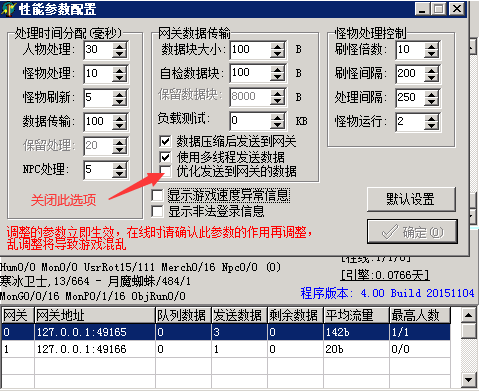Decrease 处理间隔 with spinner down arrow
The width and height of the screenshot is (479, 391).
[431, 102]
